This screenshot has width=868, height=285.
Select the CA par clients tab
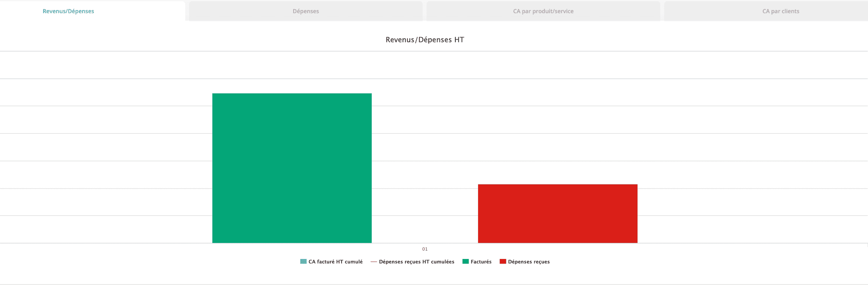click(x=766, y=11)
